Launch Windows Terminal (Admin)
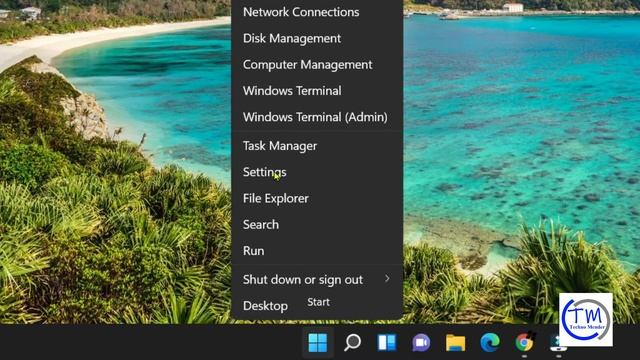Image resolution: width=640 pixels, height=360 pixels. click(x=317, y=117)
